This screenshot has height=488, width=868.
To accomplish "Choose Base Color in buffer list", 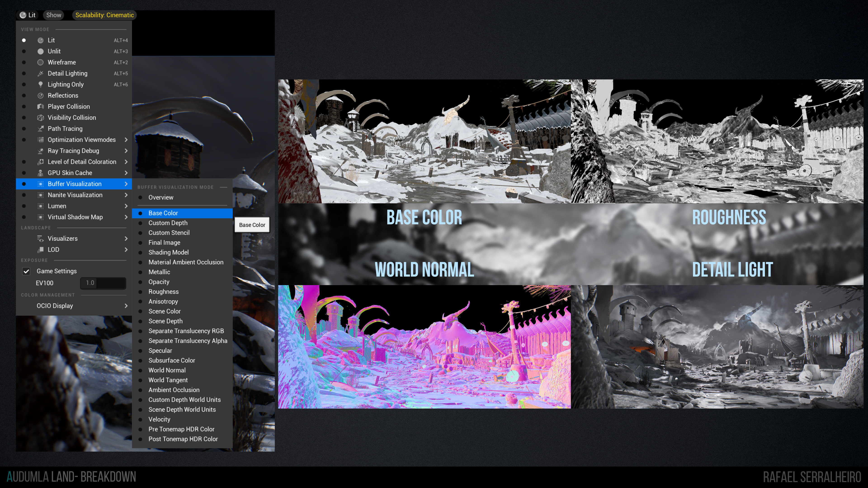I will 182,213.
